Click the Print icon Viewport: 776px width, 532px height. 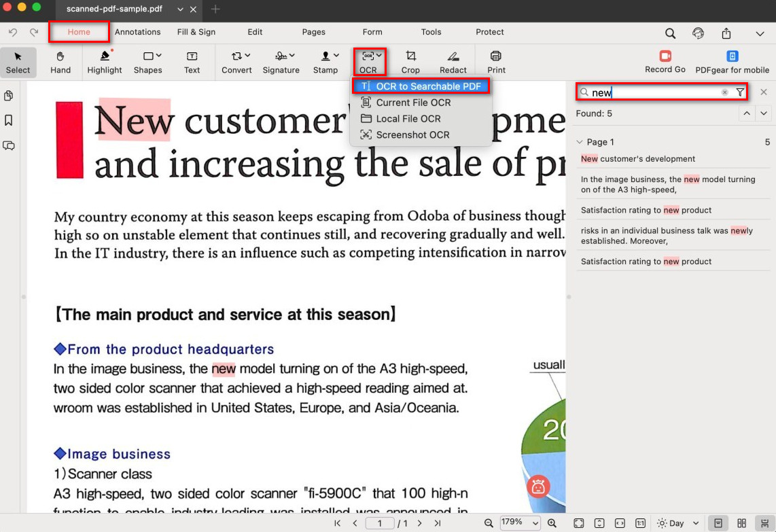click(496, 56)
